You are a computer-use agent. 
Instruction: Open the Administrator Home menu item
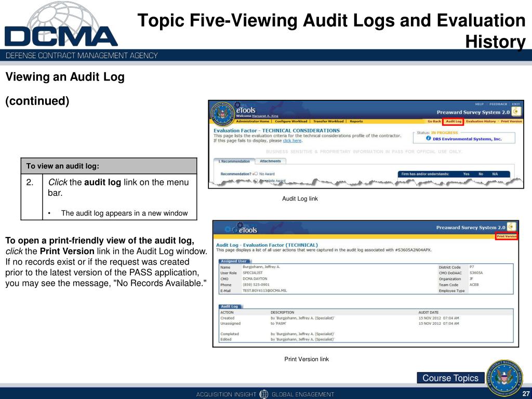(x=252, y=121)
